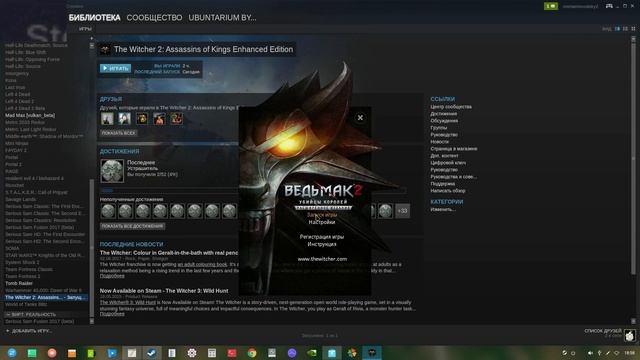
Task: Open the Witcher 3: Wild Hunt news headline
Action: (164, 291)
